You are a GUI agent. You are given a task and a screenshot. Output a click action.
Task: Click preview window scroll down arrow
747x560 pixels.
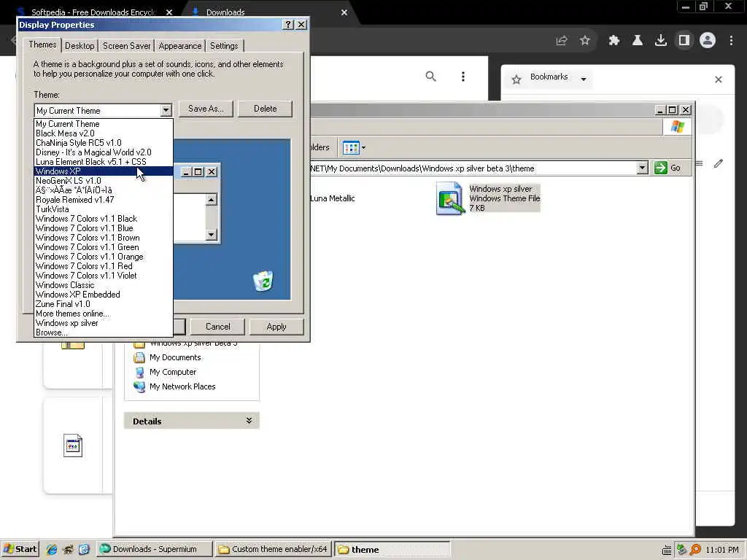point(211,234)
